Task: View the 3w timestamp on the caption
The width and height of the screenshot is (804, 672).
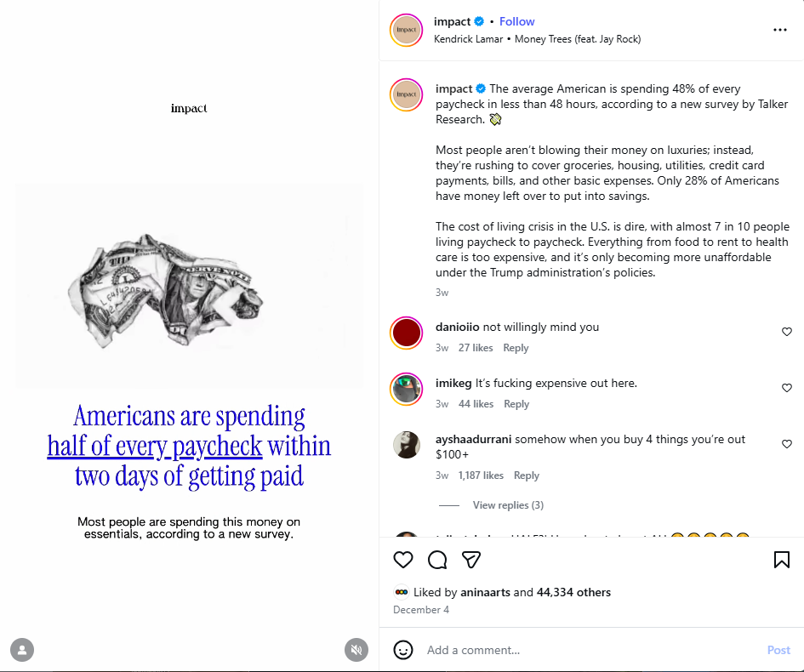Action: click(x=441, y=292)
